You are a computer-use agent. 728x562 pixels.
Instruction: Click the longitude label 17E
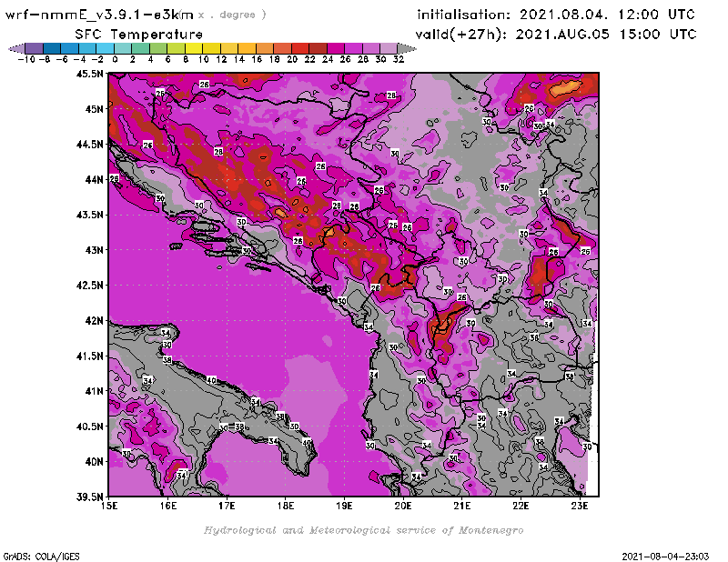point(227,506)
